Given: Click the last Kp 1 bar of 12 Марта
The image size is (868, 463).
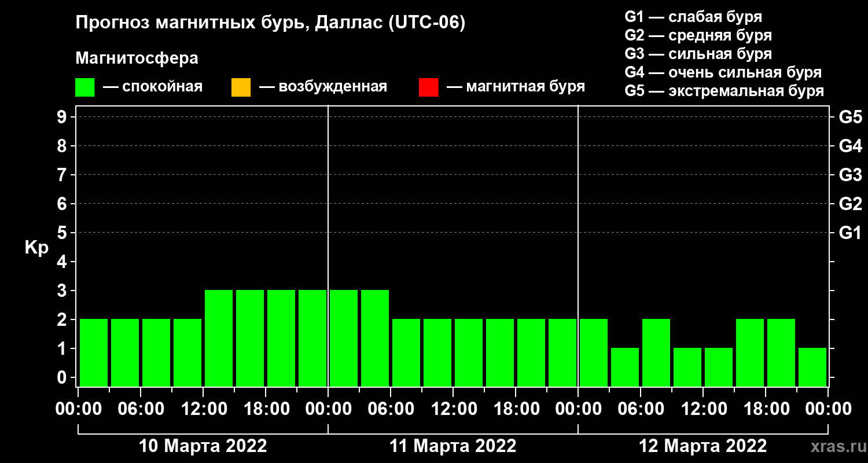Looking at the screenshot, I should [812, 367].
